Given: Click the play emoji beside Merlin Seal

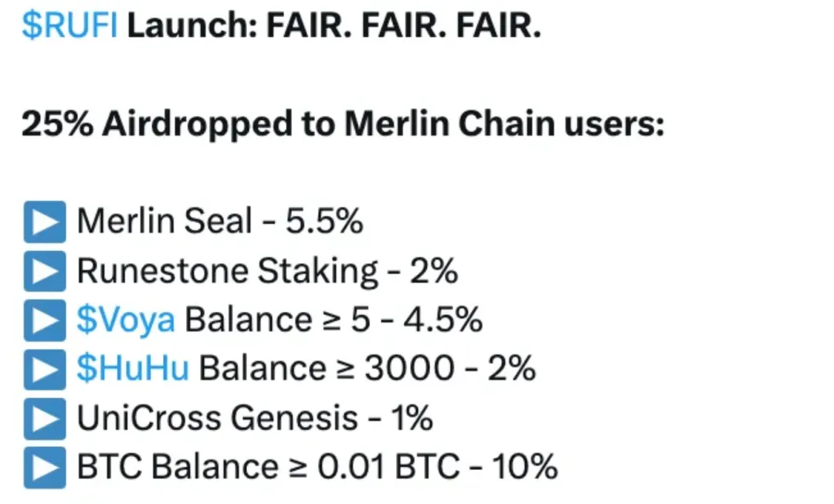Looking at the screenshot, I should click(45, 222).
